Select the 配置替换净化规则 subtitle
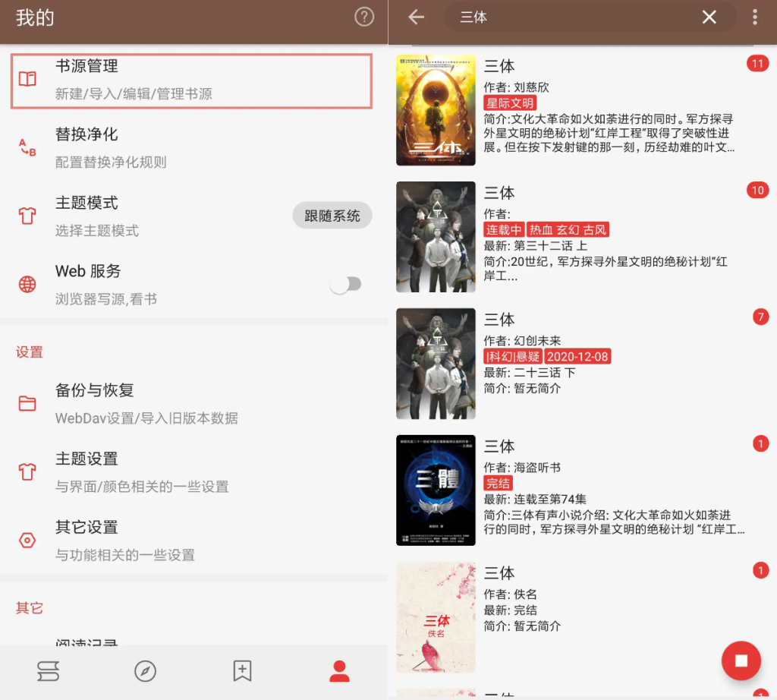Screen dimensions: 777x700 [x=111, y=162]
